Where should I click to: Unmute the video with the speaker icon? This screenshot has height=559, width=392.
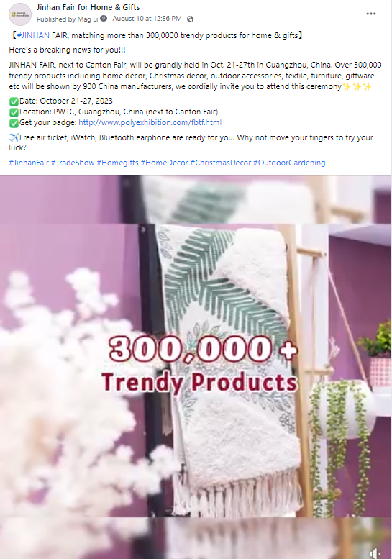coord(375,553)
